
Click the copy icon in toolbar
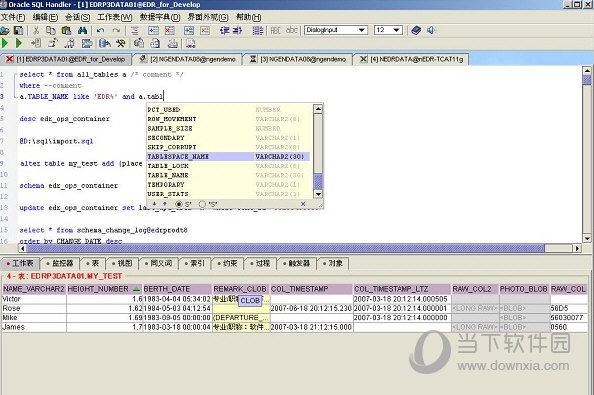51,30
